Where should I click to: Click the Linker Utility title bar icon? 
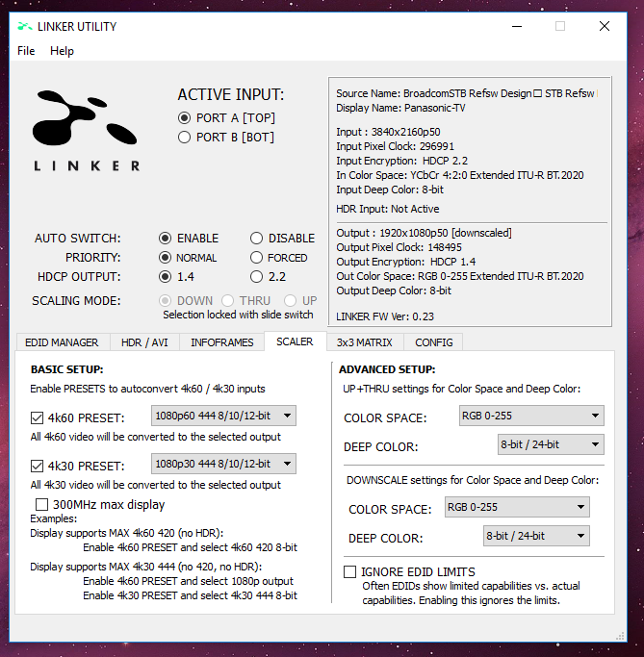point(25,26)
